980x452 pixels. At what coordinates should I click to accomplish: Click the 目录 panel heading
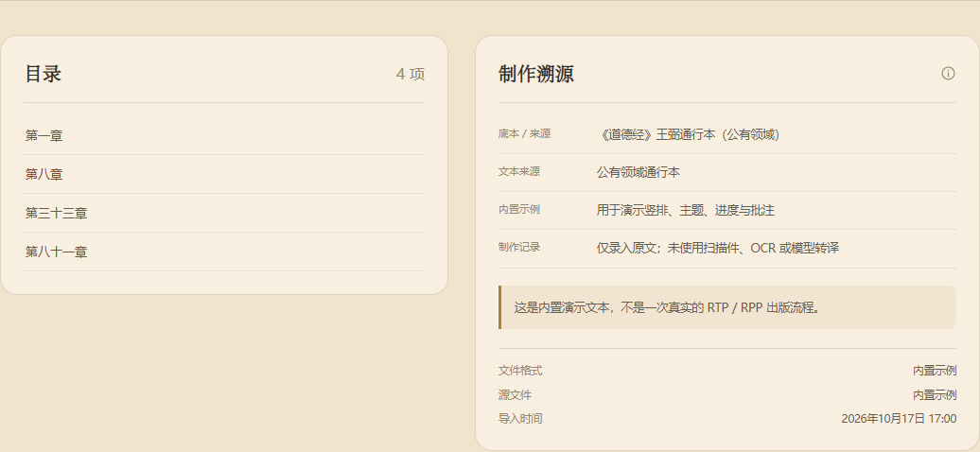click(x=44, y=74)
